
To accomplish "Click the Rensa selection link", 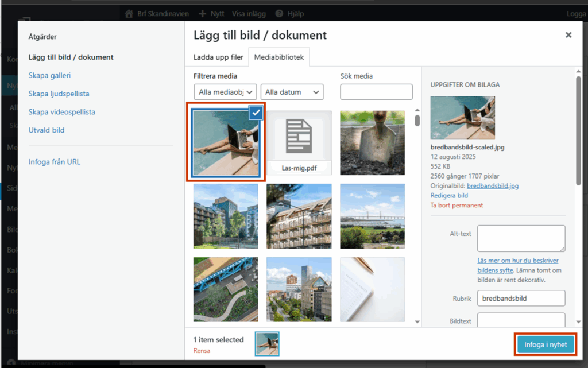I will click(202, 351).
